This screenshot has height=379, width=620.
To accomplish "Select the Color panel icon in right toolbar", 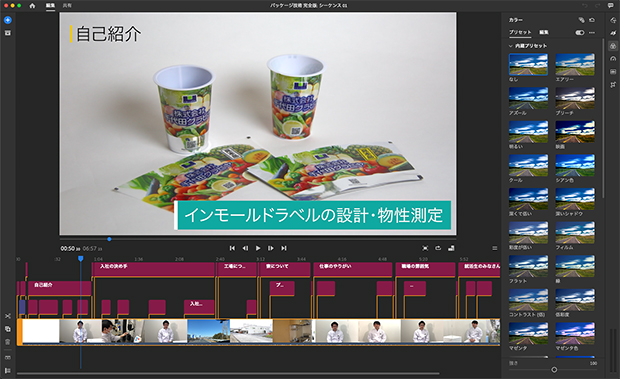I will pyautogui.click(x=613, y=46).
